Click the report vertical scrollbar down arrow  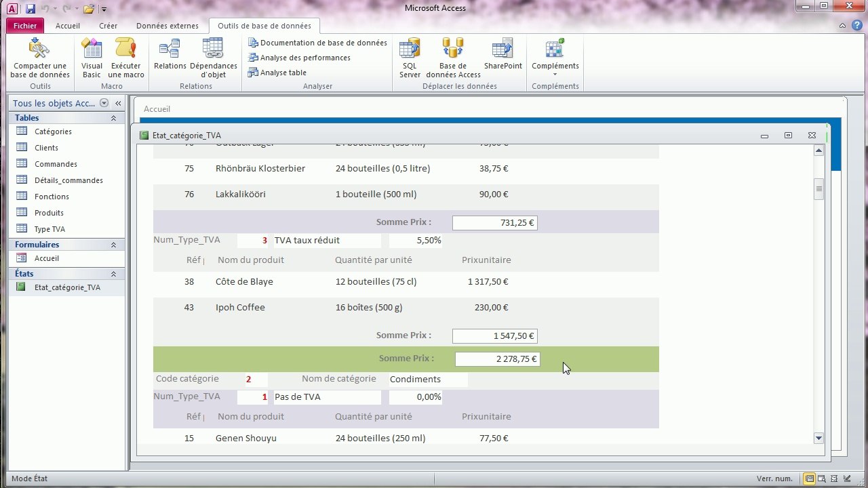pos(818,438)
